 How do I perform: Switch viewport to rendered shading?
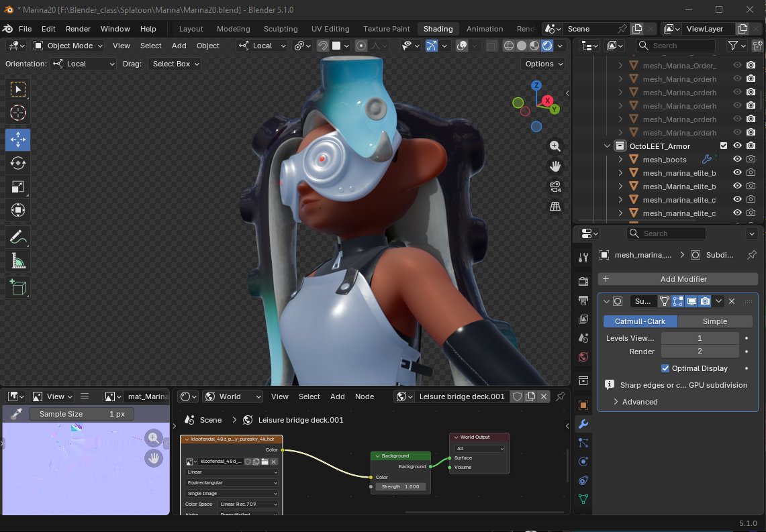click(x=548, y=46)
